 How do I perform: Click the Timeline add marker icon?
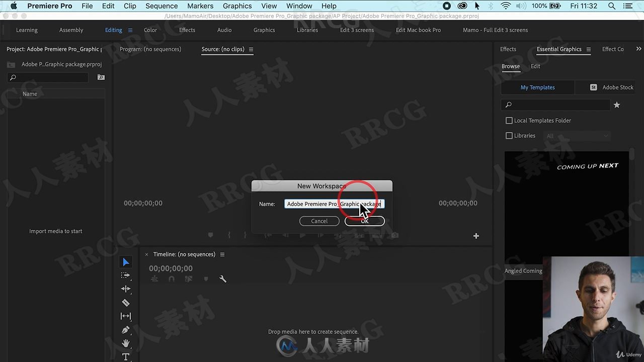pos(206,279)
